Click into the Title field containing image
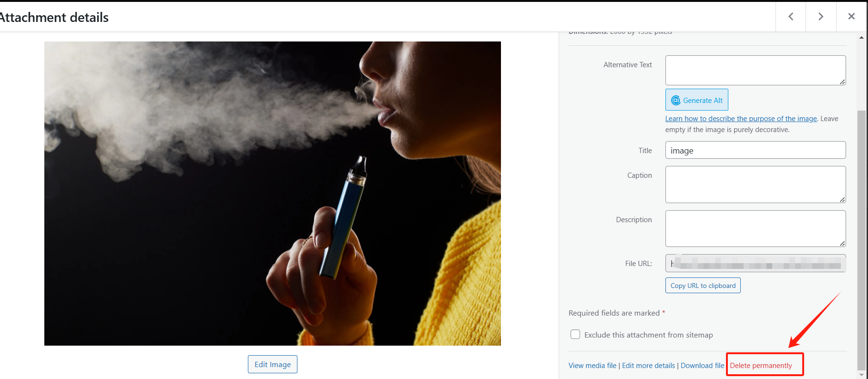This screenshot has height=379, width=868. (756, 150)
